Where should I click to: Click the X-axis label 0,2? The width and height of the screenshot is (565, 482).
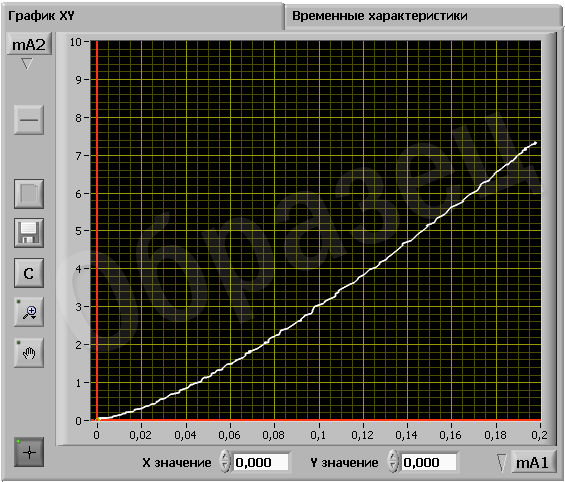[x=539, y=435]
